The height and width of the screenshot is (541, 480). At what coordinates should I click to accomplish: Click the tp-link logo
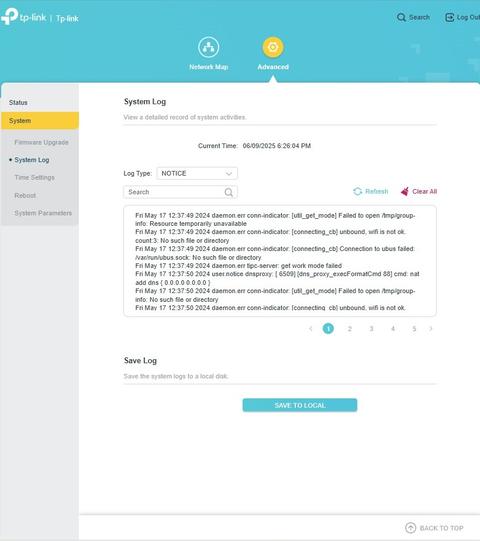pyautogui.click(x=23, y=16)
